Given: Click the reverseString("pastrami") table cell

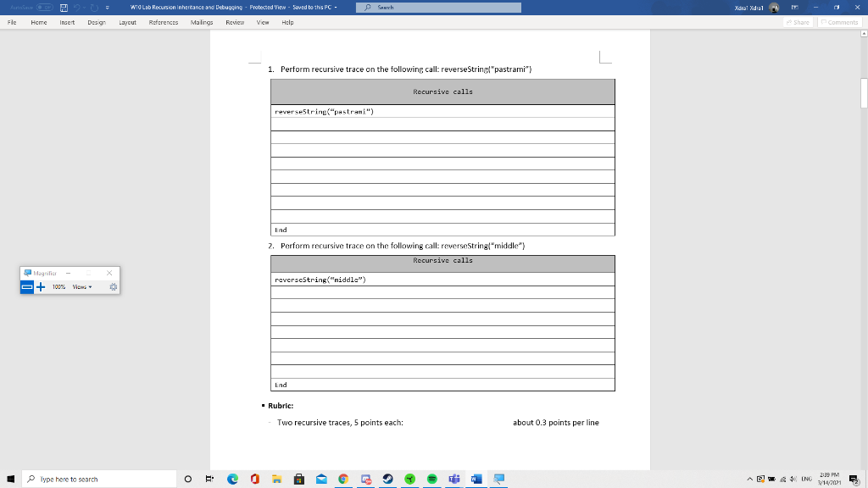Looking at the screenshot, I should pyautogui.click(x=442, y=111).
